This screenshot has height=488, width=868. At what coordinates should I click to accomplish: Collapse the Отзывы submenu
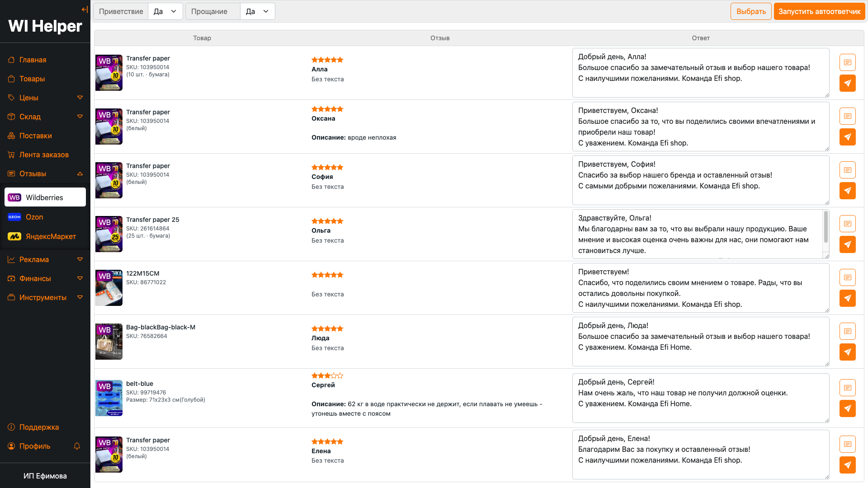click(80, 174)
